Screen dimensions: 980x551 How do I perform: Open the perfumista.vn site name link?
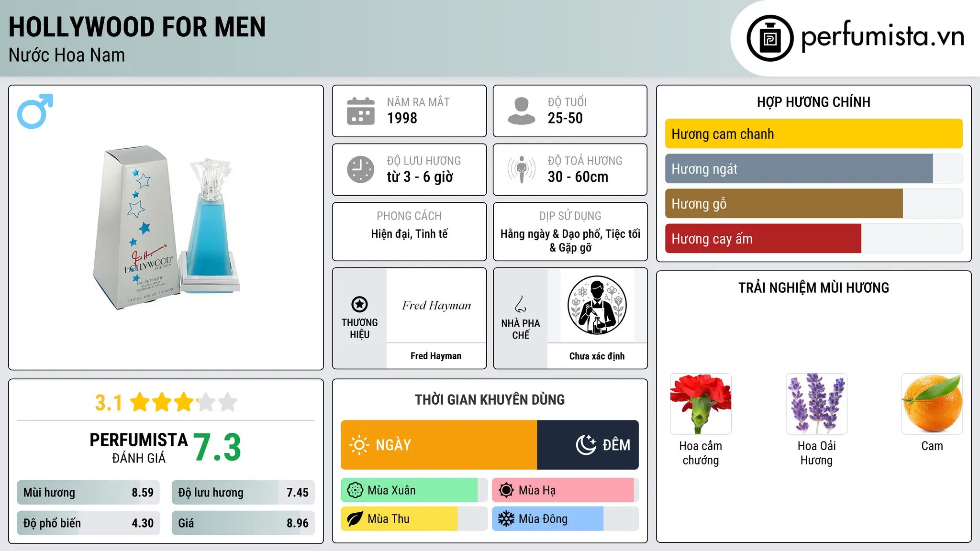pos(883,37)
